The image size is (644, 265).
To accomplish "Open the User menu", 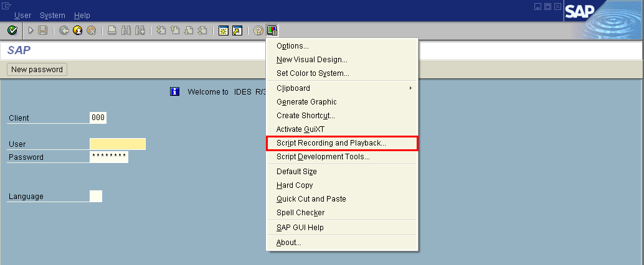I will click(x=22, y=15).
